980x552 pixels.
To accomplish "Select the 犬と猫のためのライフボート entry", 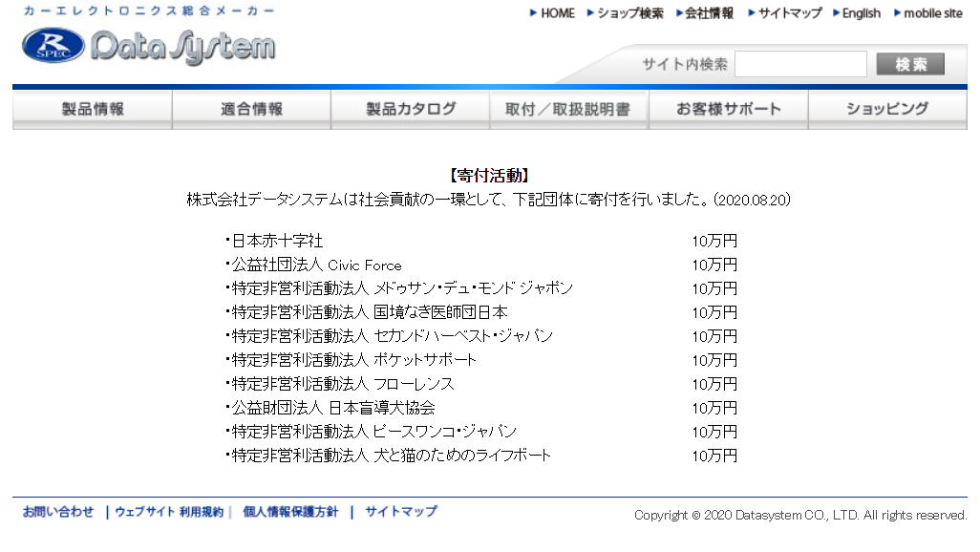I will [x=388, y=456].
